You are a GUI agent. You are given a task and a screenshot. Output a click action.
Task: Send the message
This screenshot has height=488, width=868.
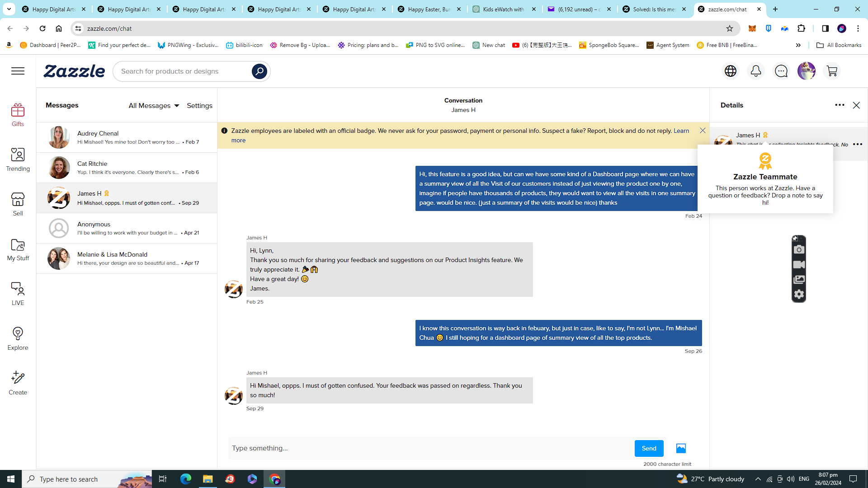(x=649, y=448)
